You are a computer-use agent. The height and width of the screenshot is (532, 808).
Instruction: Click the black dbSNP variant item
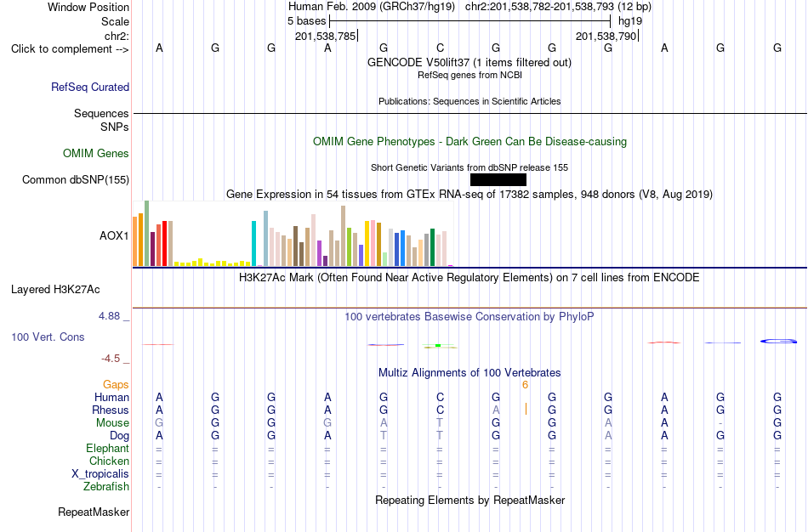pyautogui.click(x=498, y=179)
